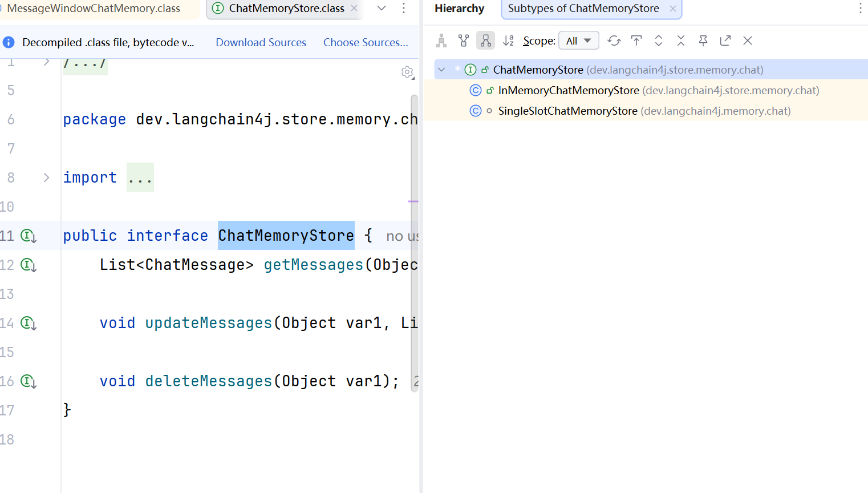868x493 pixels.
Task: Click the deleteMessages method name
Action: point(209,381)
